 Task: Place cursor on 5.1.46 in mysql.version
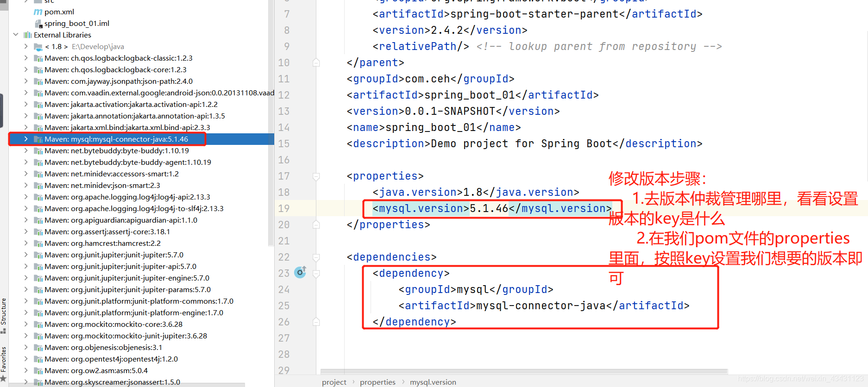pyautogui.click(x=489, y=209)
